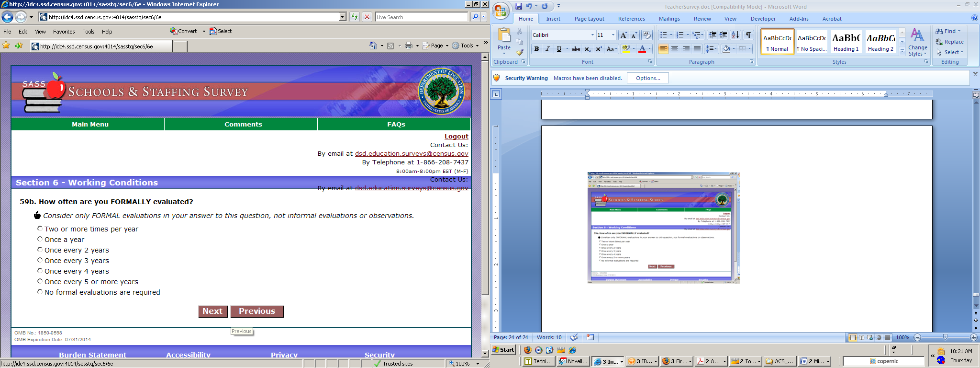Screen dimensions: 980x368
Task: Switch to the Insert tab in Word
Action: pos(553,19)
